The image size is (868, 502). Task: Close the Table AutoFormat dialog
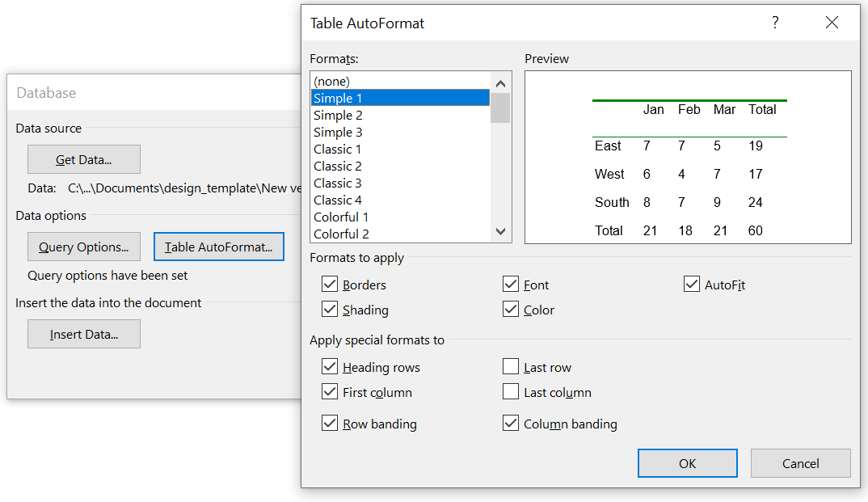[832, 23]
